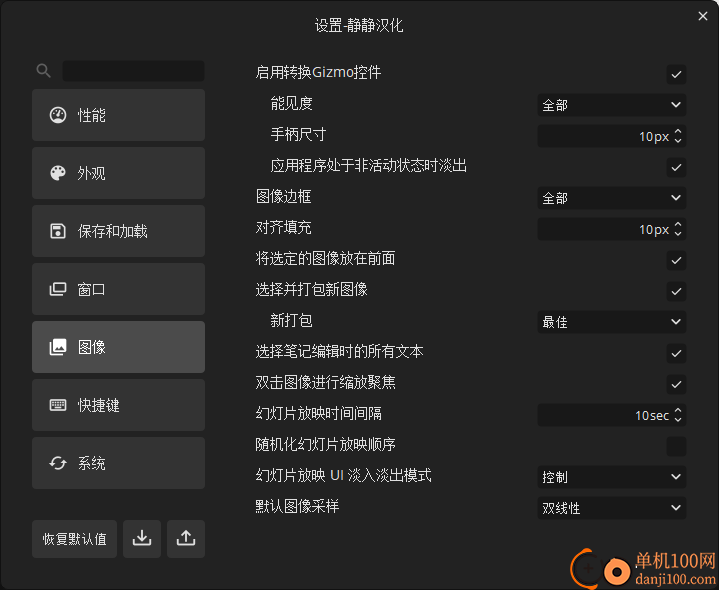Image resolution: width=719 pixels, height=590 pixels.
Task: Click the 恢复默认值 button
Action: [x=74, y=539]
